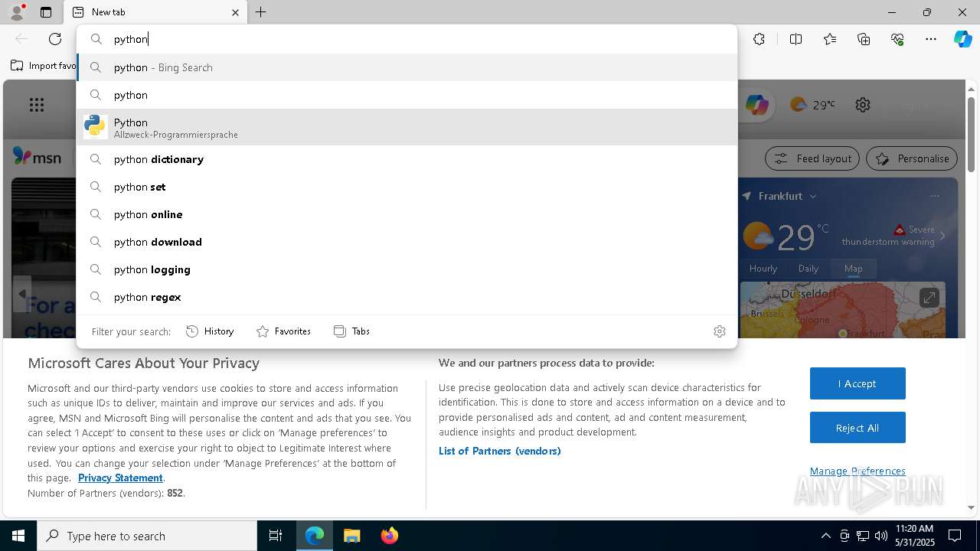The width and height of the screenshot is (980, 551).
Task: Open File Explorer from the taskbar
Action: tap(351, 536)
